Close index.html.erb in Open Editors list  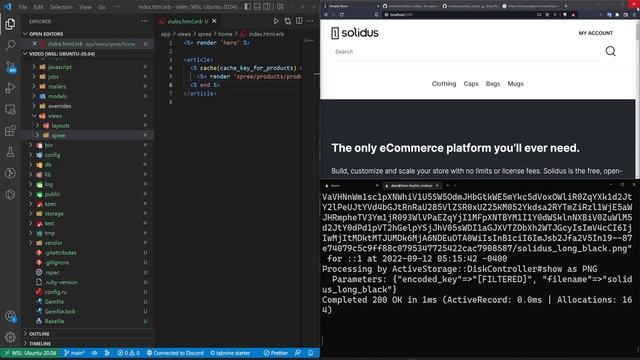click(35, 44)
